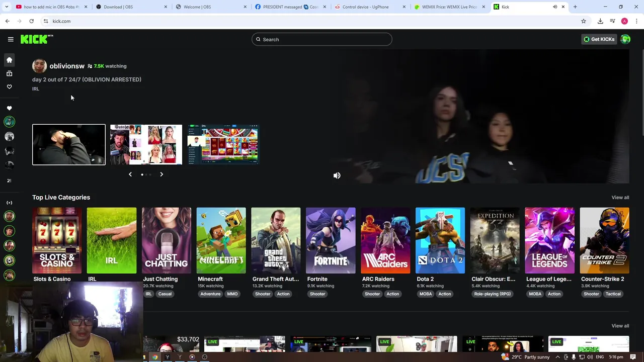This screenshot has height=362, width=644.
Task: Click the IRL category under stream title
Action: click(35, 89)
